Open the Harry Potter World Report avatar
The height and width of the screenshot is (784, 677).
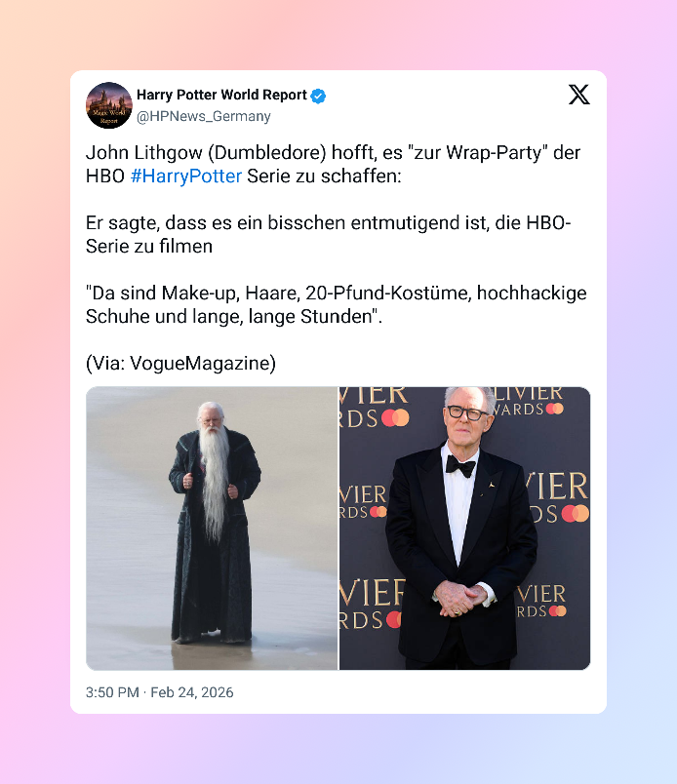[x=109, y=105]
